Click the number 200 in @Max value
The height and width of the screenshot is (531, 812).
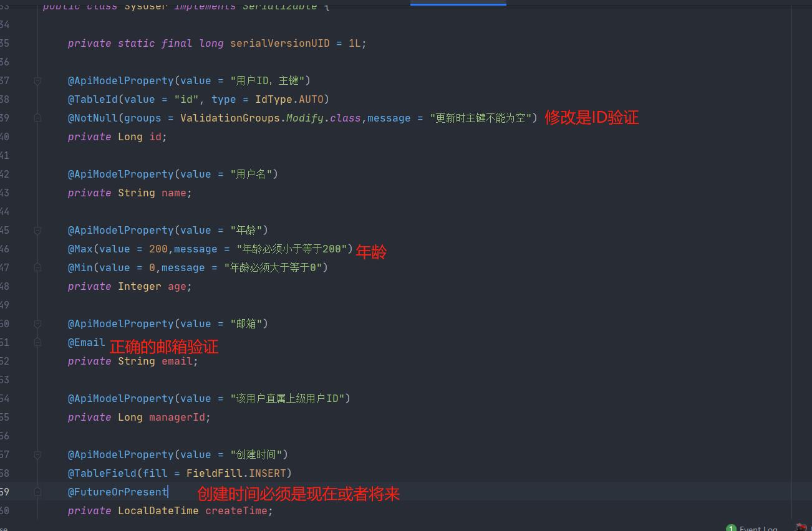click(158, 249)
